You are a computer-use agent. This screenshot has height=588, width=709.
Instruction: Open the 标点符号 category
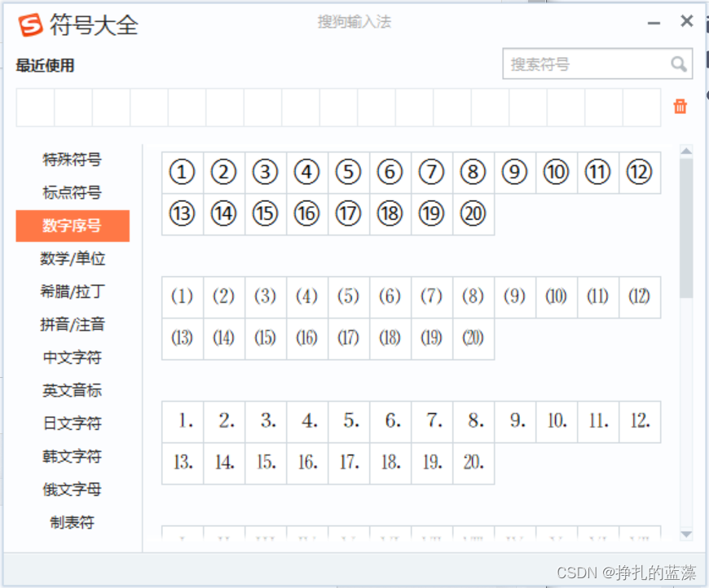pyautogui.click(x=73, y=192)
